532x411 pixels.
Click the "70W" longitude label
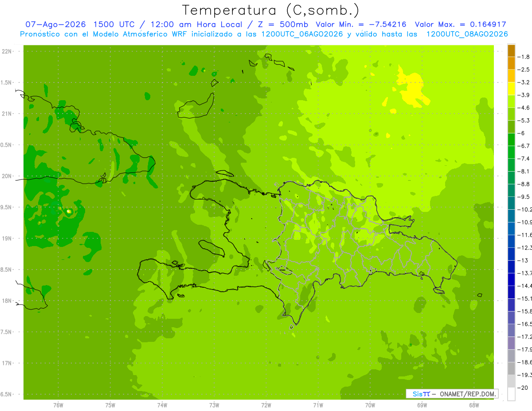point(370,405)
